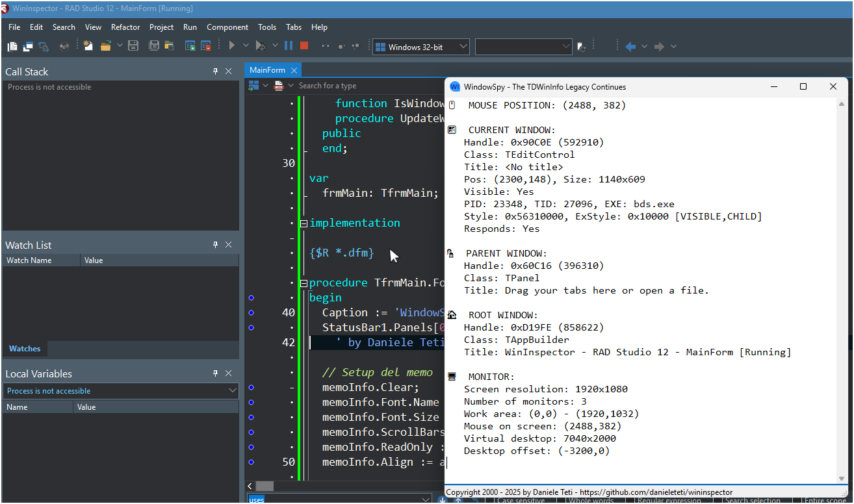Collapse the TfrmMain procedure block
Screen dimensions: 854x504
point(304,283)
